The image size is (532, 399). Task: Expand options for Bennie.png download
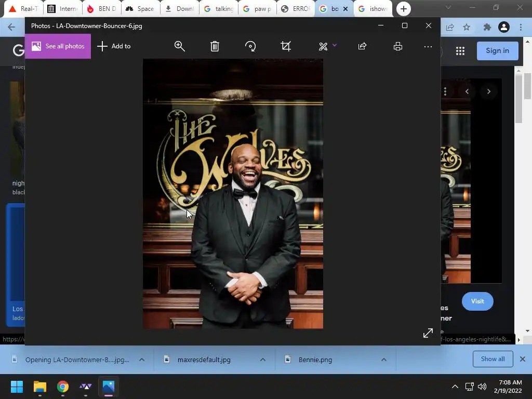point(384,360)
